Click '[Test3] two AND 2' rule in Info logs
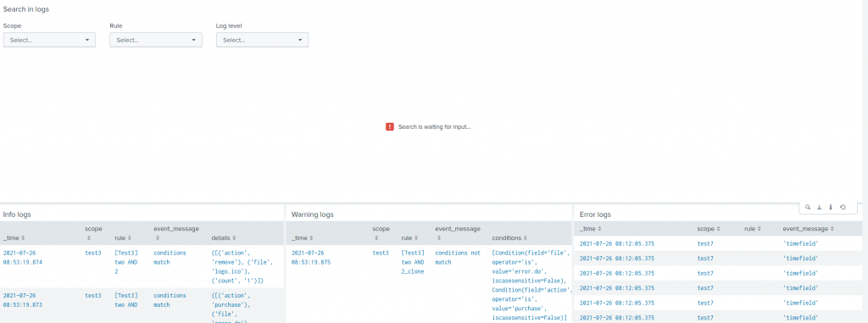This screenshot has width=868, height=323. (x=126, y=262)
